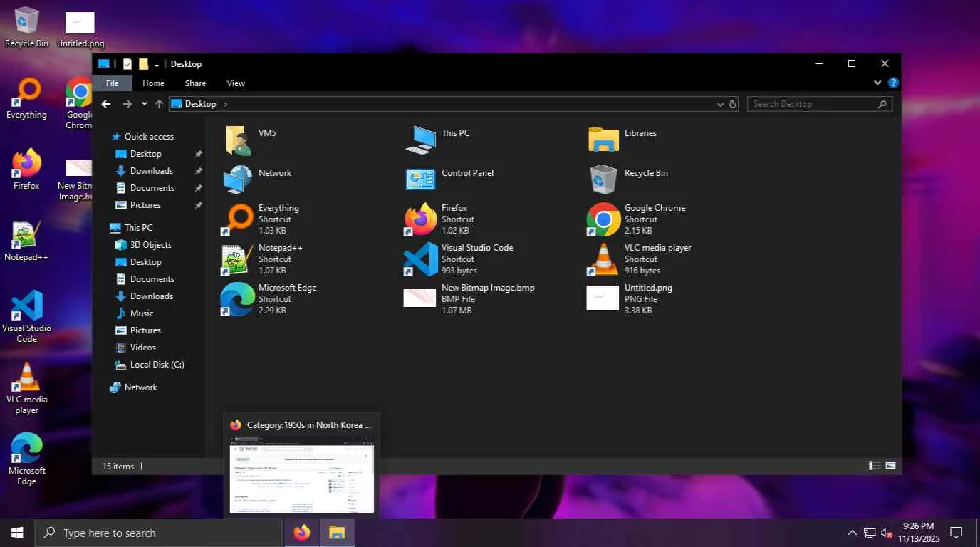Select the Everything icon on the desktop

[26, 98]
